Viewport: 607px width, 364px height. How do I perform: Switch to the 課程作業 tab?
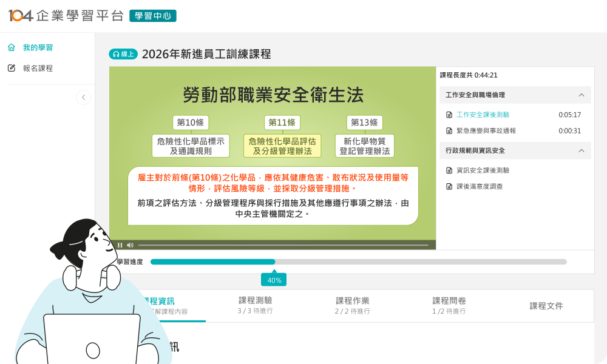pyautogui.click(x=352, y=306)
